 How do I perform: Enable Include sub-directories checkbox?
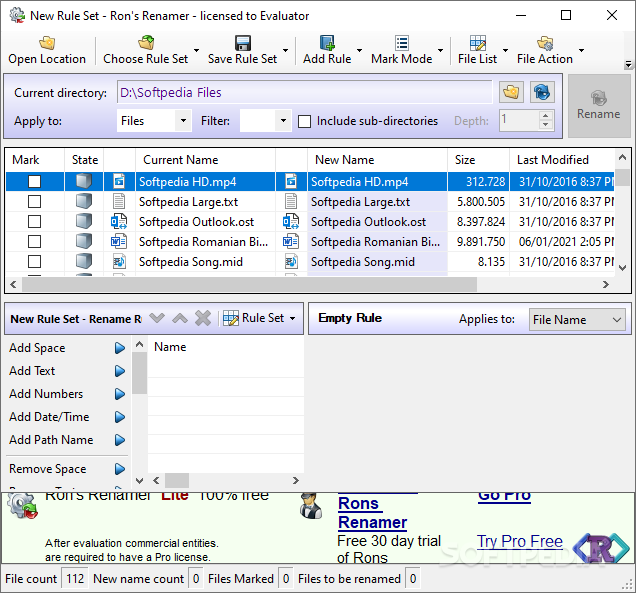tap(304, 121)
